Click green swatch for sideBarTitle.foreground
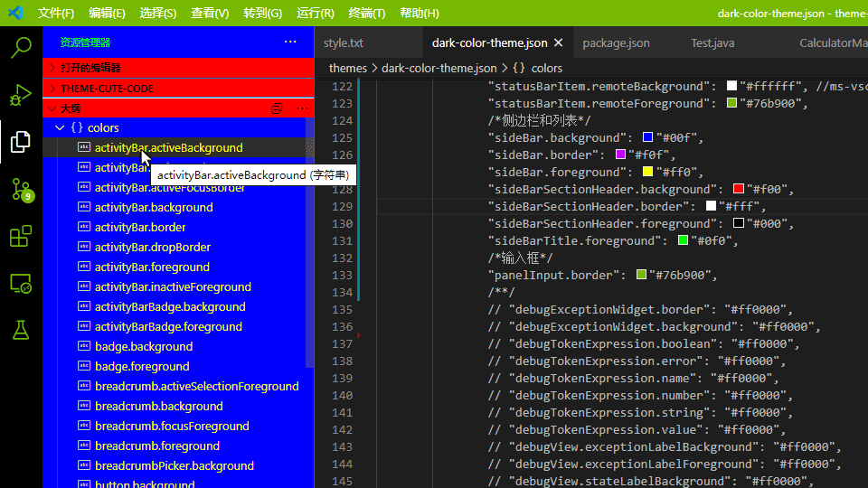This screenshot has width=868, height=488. pos(684,240)
